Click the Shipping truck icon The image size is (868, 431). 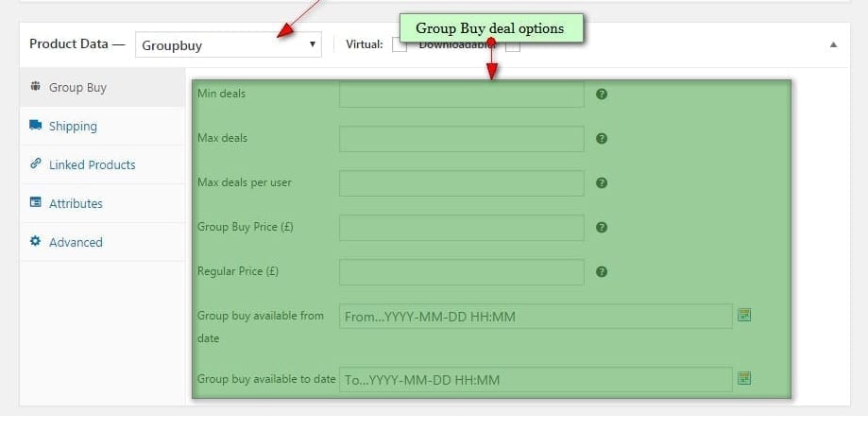point(36,125)
